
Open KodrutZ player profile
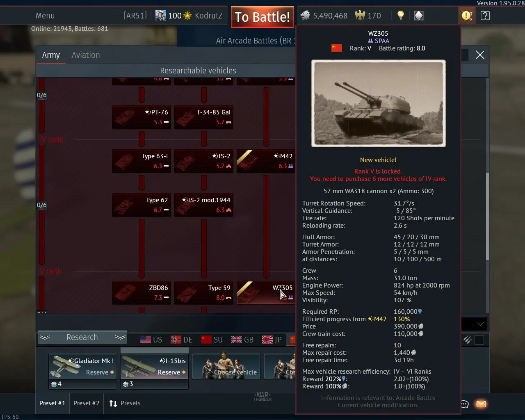click(x=209, y=16)
